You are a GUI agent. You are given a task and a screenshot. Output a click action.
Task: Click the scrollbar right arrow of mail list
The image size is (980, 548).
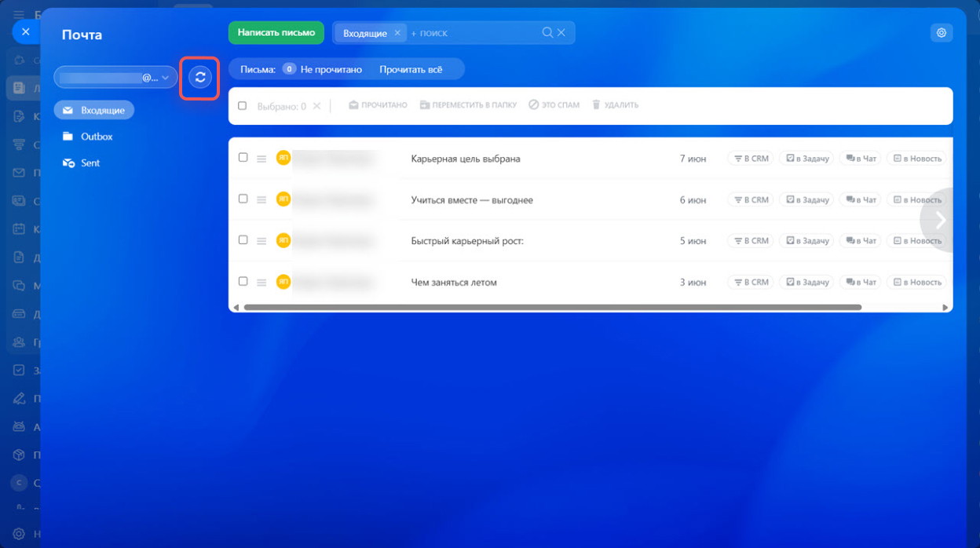tap(945, 308)
